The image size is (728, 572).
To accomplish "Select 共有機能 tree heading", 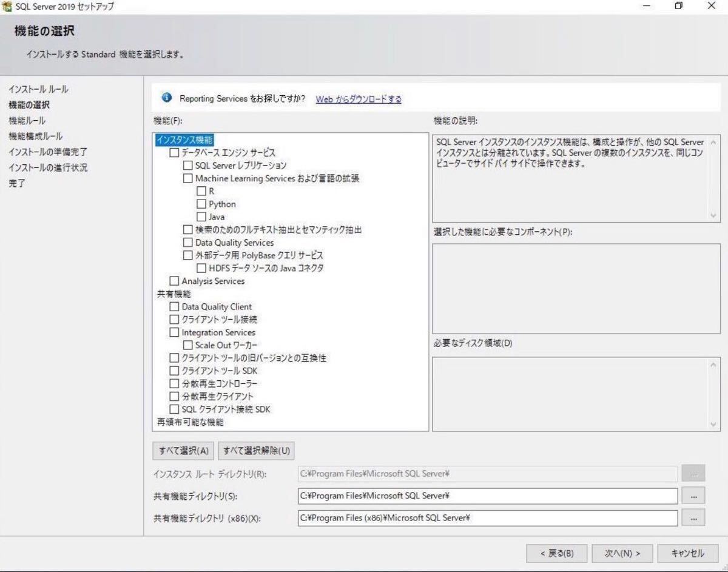I will point(174,294).
